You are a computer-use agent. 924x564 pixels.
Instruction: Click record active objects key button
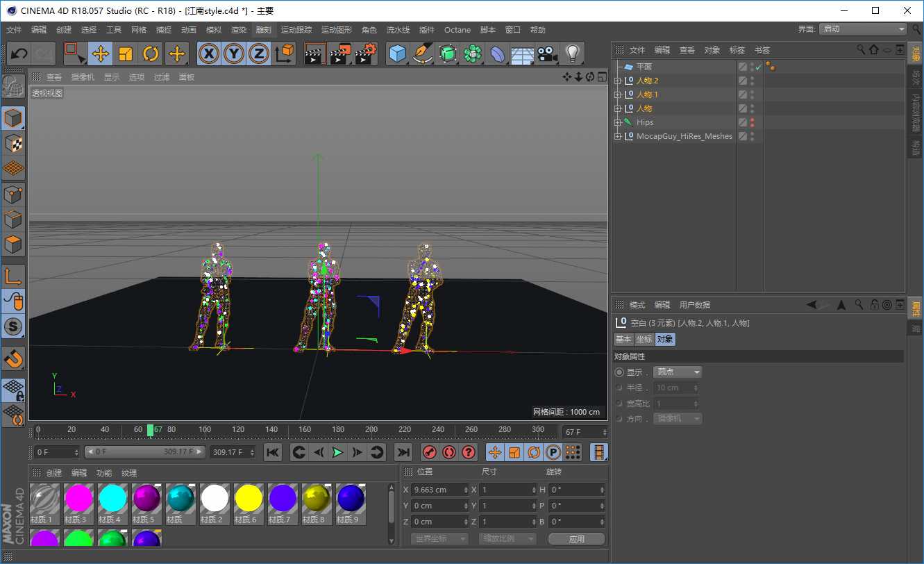point(430,452)
